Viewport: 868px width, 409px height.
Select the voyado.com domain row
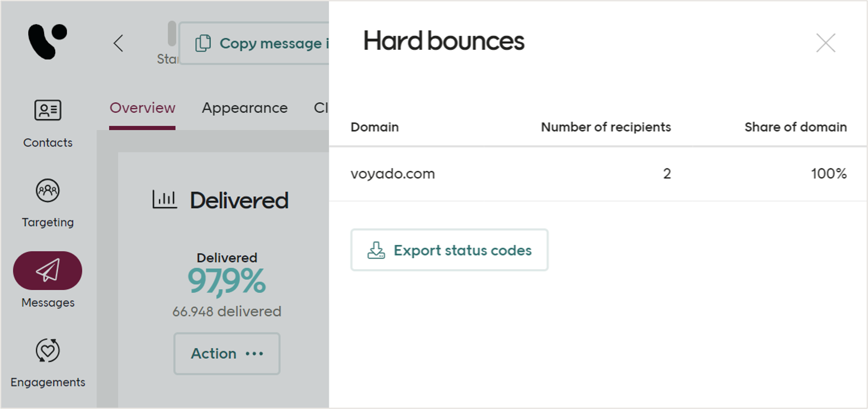coord(393,173)
